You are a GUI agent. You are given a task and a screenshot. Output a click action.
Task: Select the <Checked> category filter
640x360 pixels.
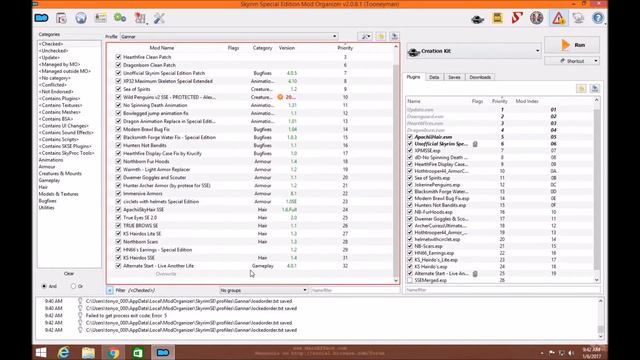click(x=51, y=44)
